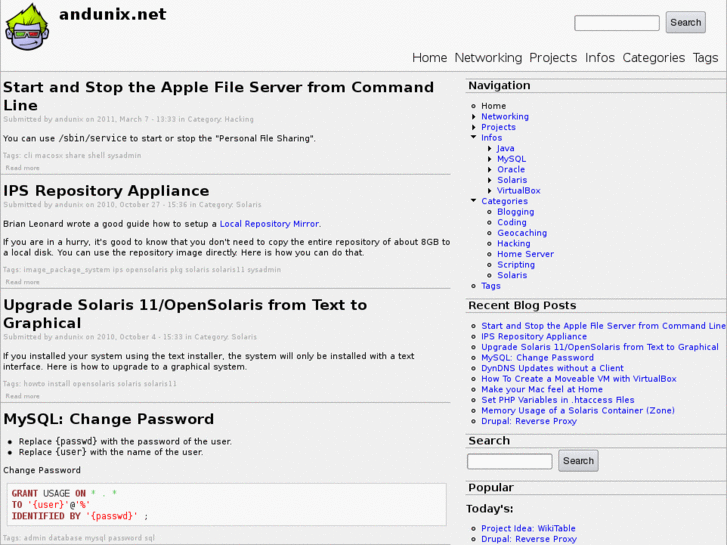The height and width of the screenshot is (545, 727).
Task: Collapse the Categories tree arrow
Action: tap(473, 201)
